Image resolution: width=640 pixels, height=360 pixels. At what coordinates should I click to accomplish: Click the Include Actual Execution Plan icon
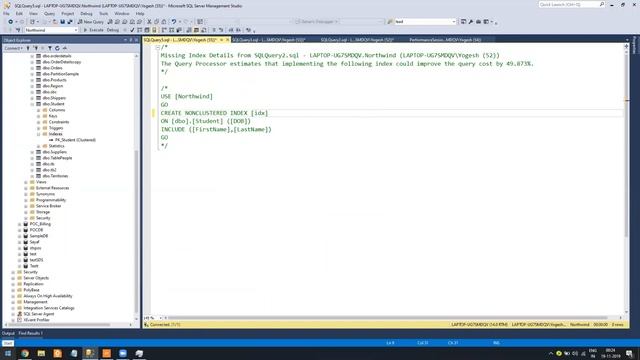pyautogui.click(x=164, y=30)
